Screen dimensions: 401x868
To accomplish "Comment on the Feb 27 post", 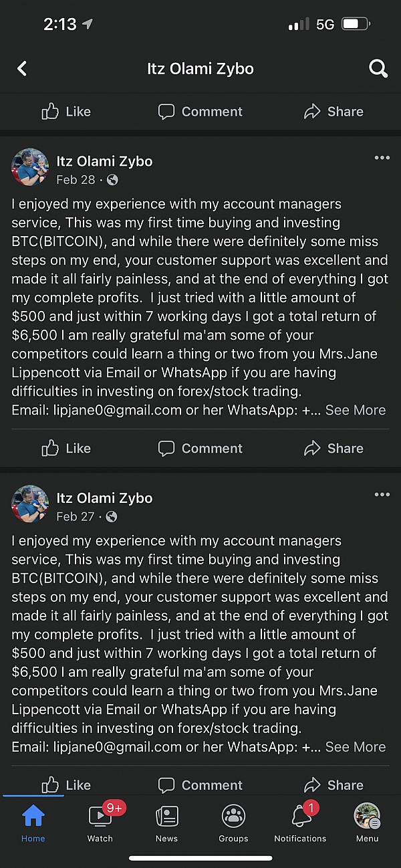I will pyautogui.click(x=200, y=784).
